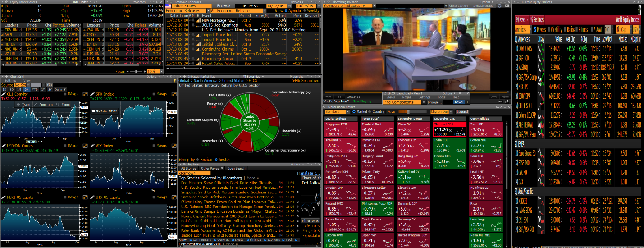The width and height of the screenshot is (644, 248).
Task: Toggle MAvgs checkbox on SPX Index chart
Action: coord(154,94)
